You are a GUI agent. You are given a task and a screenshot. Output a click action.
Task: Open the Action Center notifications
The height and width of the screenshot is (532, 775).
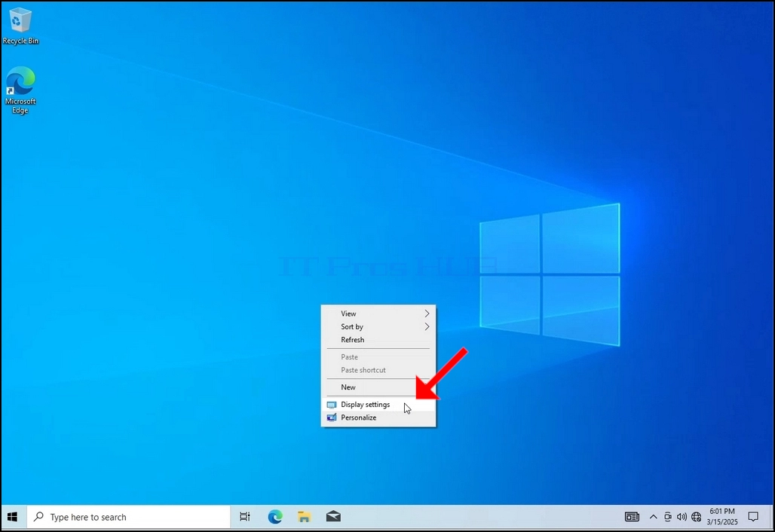coord(753,517)
